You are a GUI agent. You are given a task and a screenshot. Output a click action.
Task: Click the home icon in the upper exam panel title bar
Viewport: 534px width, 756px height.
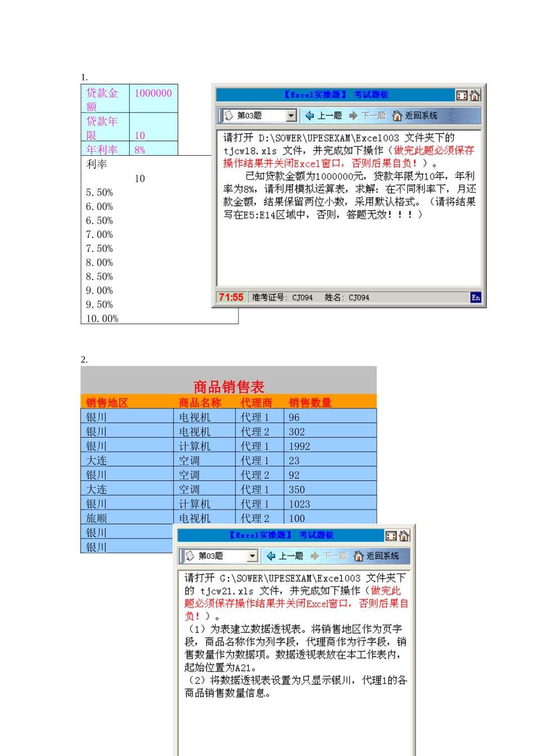click(475, 96)
